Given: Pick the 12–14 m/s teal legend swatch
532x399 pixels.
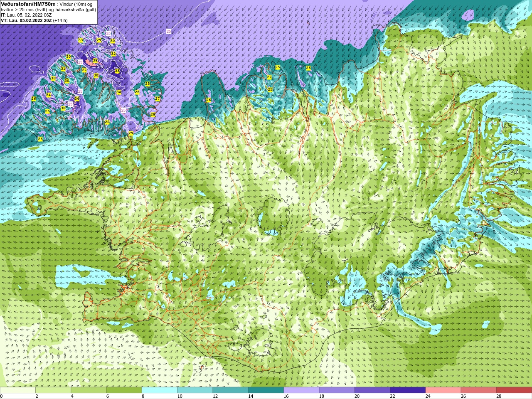Looking at the screenshot, I should point(231,390).
